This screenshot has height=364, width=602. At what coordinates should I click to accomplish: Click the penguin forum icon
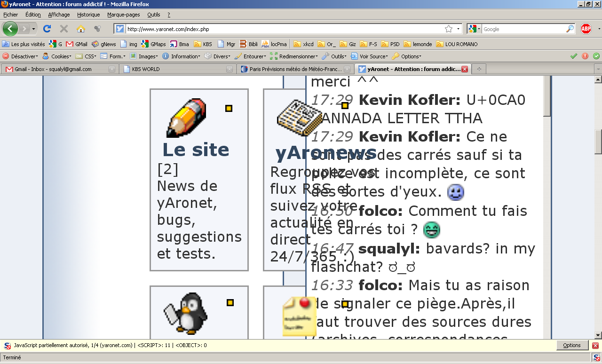pos(185,313)
